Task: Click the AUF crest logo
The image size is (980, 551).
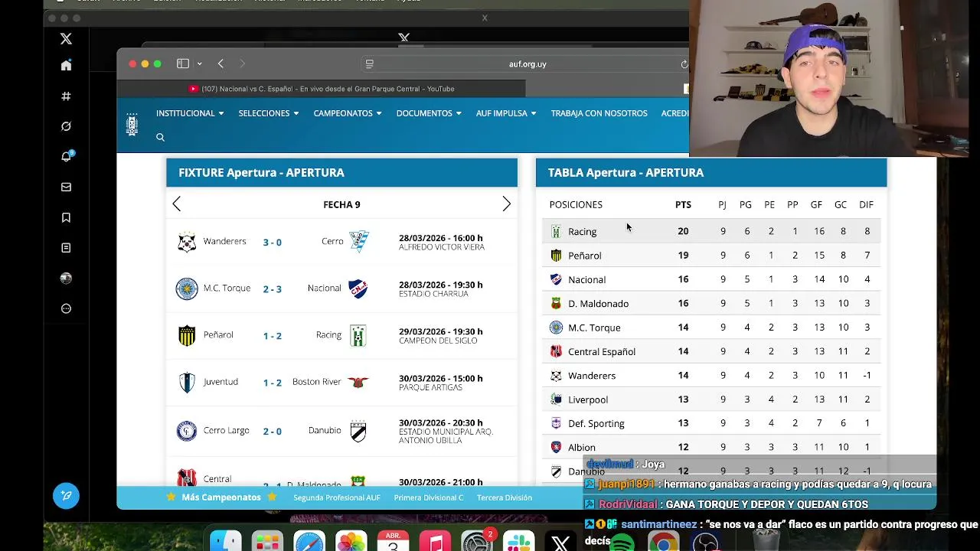Action: (132, 125)
